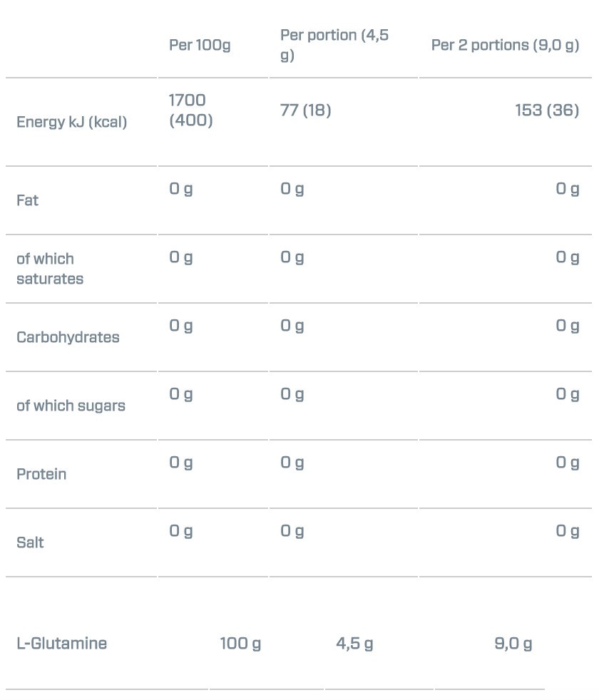The width and height of the screenshot is (599, 700).
Task: Click the '4,5 g' L-Glutamine value
Action: 354,644
